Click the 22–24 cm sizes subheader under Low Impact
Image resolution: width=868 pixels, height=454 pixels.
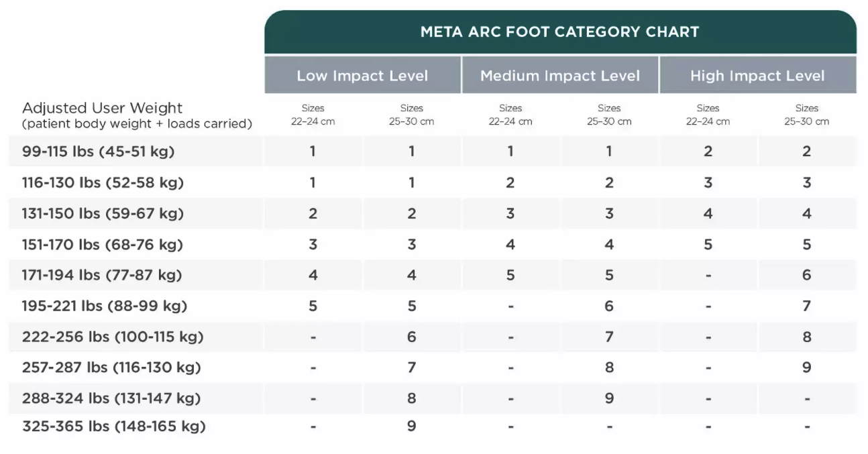(313, 115)
